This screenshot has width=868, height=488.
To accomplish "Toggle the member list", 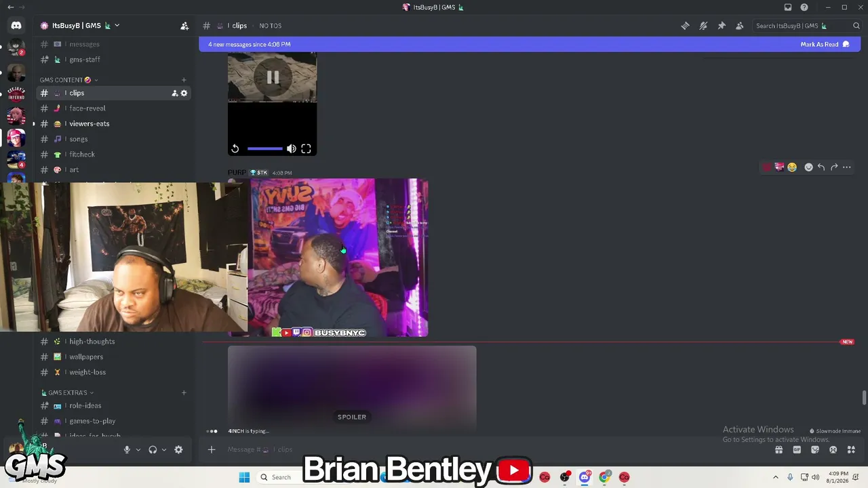I will (740, 26).
